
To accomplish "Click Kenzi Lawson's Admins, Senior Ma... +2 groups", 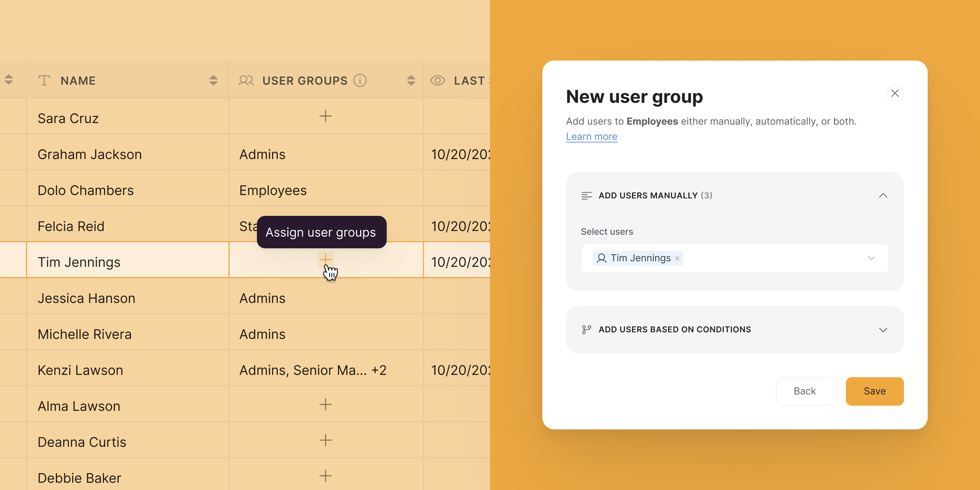I will (x=313, y=370).
